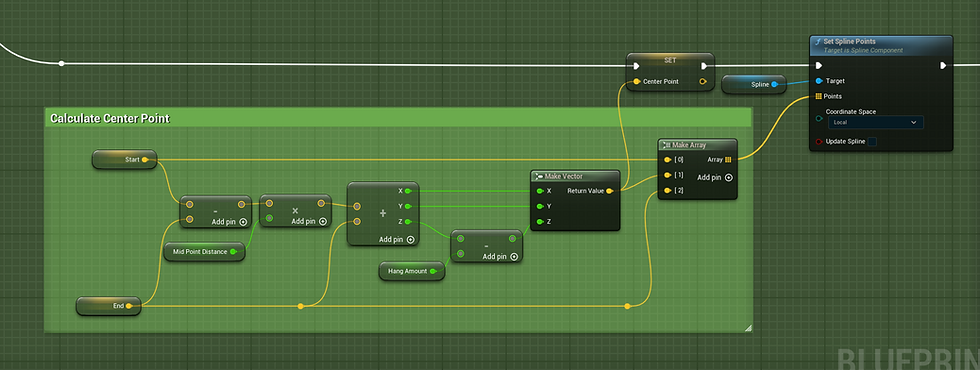Click bottom input pin of subtract node above Hang Amount
The width and height of the screenshot is (980, 370).
tap(461, 254)
